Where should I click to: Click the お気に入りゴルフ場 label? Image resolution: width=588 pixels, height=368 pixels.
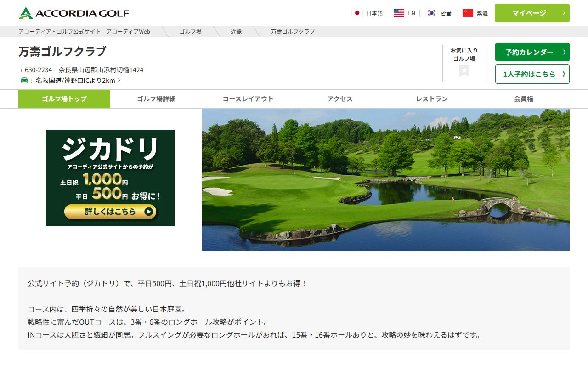coord(464,54)
